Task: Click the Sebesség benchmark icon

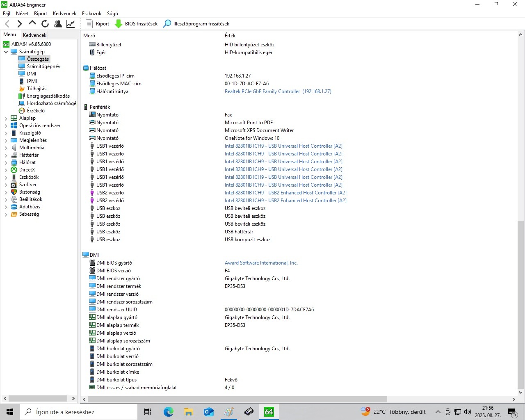Action: coord(14,214)
